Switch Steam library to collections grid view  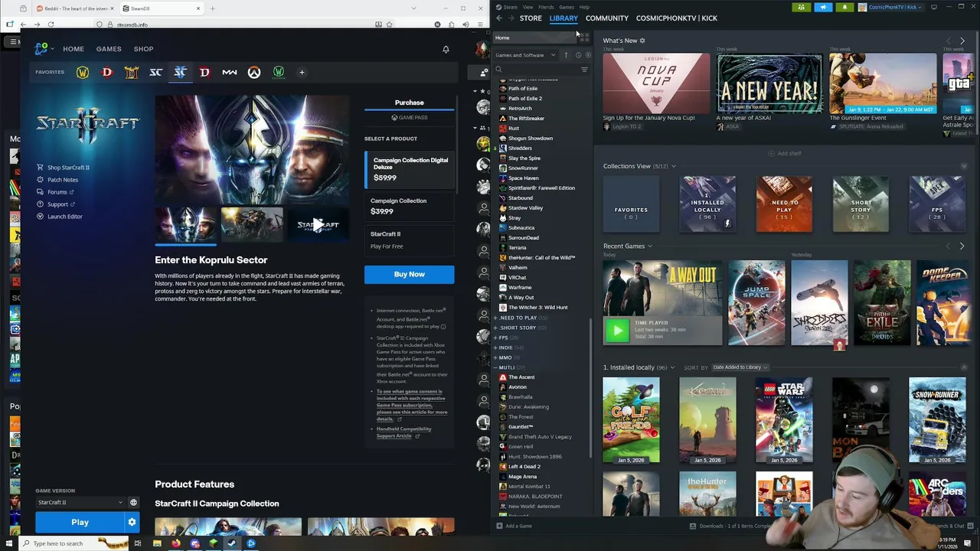585,37
